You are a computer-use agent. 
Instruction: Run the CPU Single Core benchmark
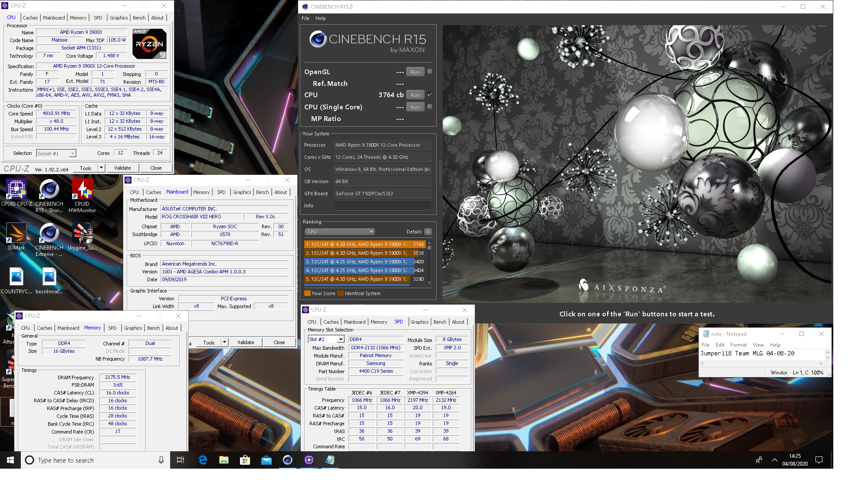(415, 107)
